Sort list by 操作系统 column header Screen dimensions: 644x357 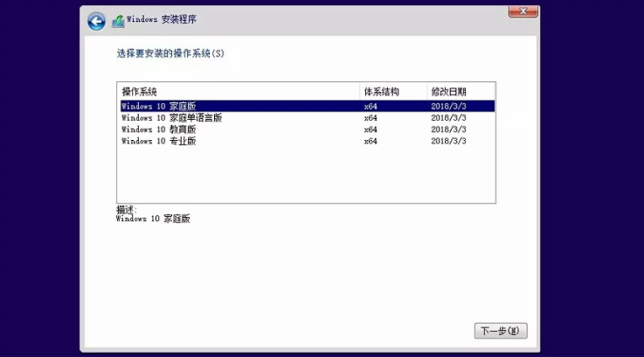point(140,92)
